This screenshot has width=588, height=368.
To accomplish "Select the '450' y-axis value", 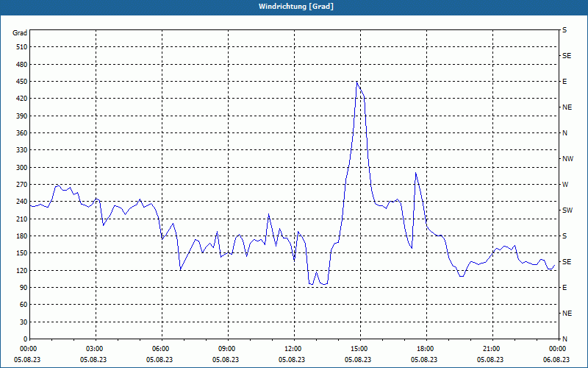I will tap(22, 82).
